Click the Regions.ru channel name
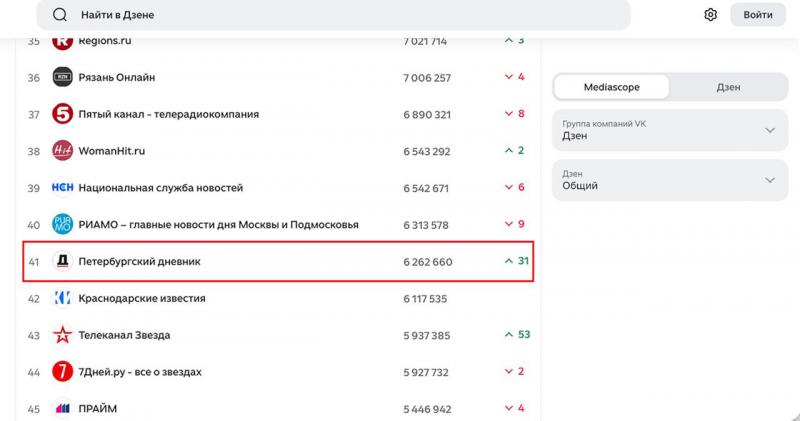Image resolution: width=800 pixels, height=421 pixels. pos(105,41)
